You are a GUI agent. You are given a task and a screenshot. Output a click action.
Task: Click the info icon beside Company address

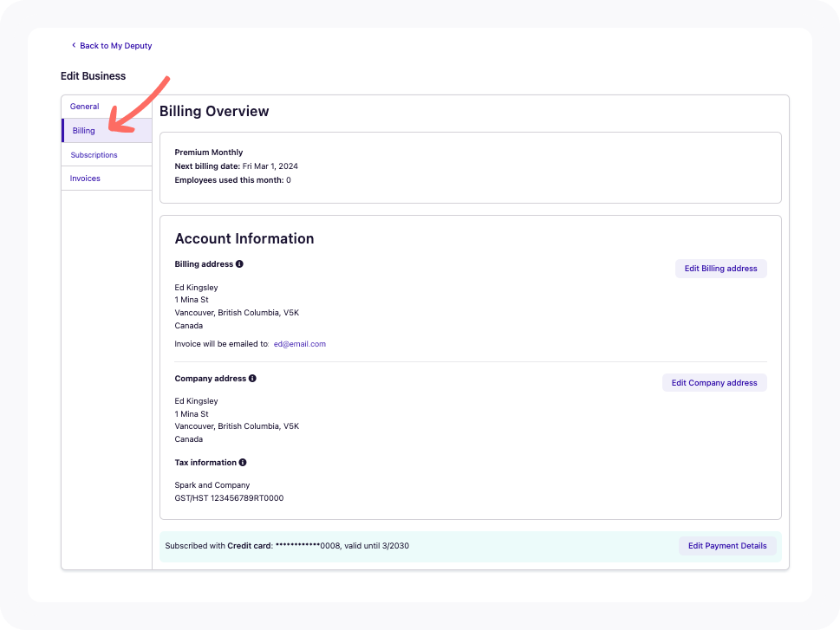coord(252,379)
